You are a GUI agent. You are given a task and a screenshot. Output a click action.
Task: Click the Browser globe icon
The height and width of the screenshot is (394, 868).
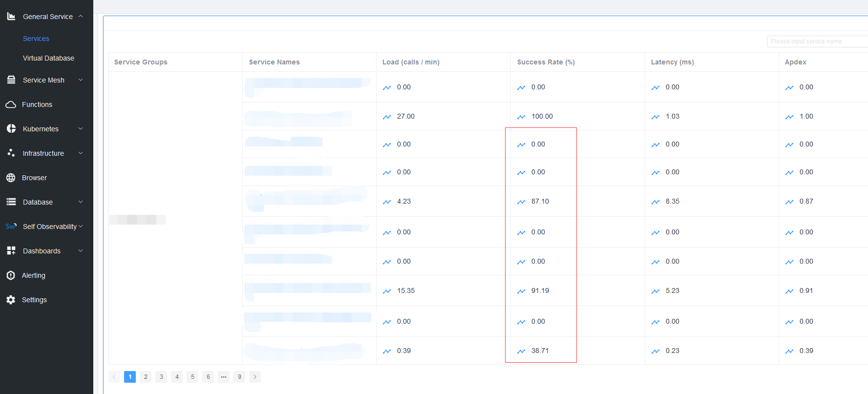click(11, 178)
